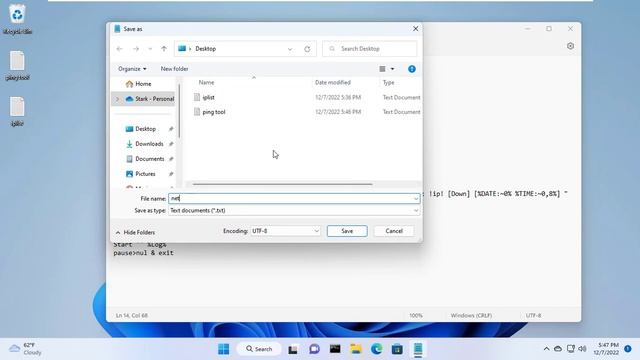Viewport: 640px width, 360px height.
Task: Maximize the Notepad window
Action: pos(549,29)
